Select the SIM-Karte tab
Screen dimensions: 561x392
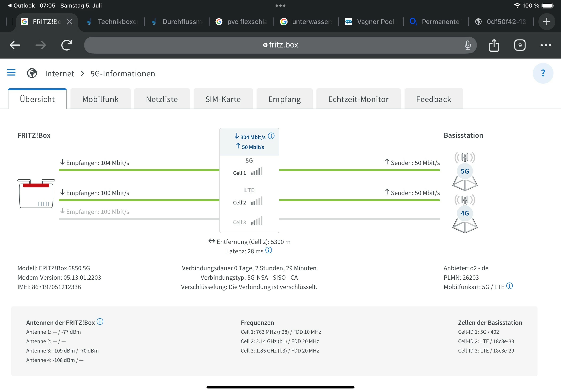pos(223,99)
